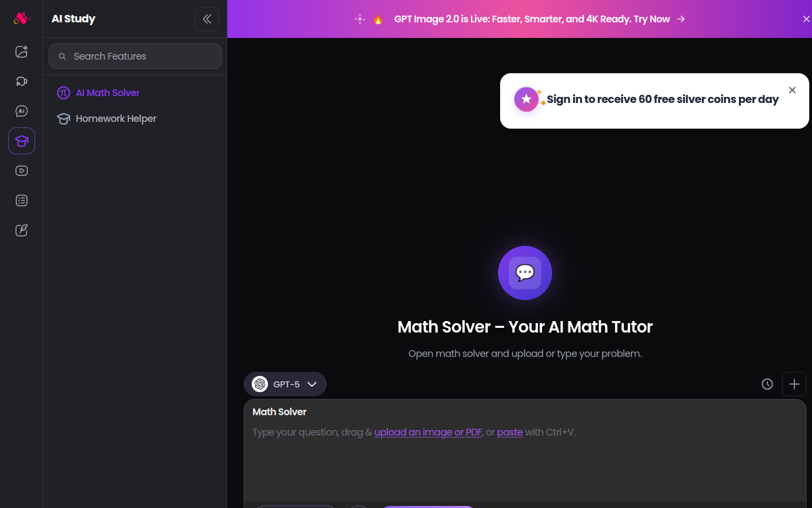Dismiss the purple announcement banner
The height and width of the screenshot is (508, 812).
(x=806, y=19)
